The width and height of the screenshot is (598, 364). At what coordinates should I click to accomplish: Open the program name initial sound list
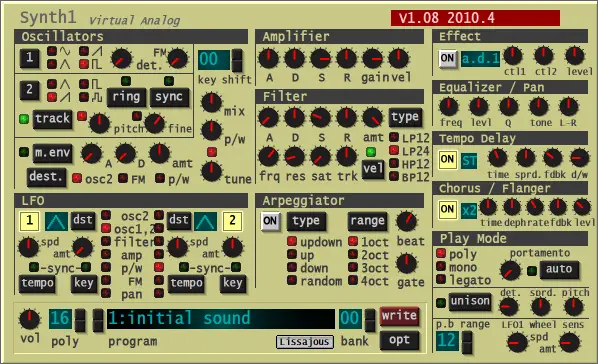[x=221, y=319]
